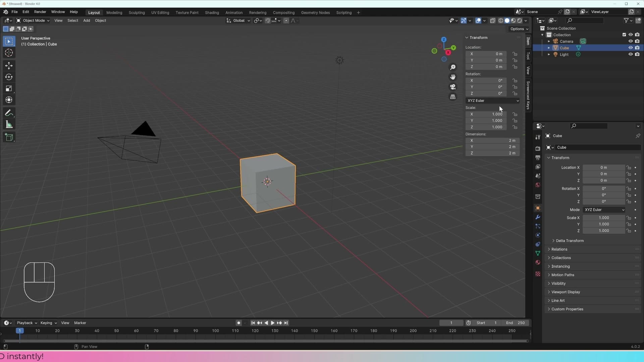Click the Keying menu in timeline

click(x=48, y=323)
